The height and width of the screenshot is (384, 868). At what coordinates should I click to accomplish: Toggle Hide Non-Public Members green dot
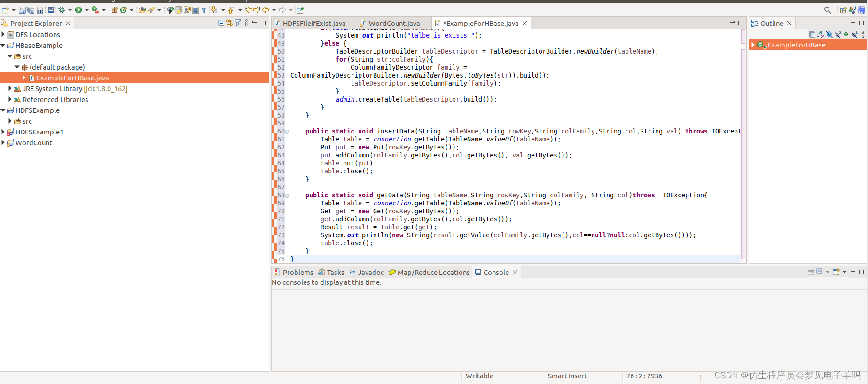(846, 34)
